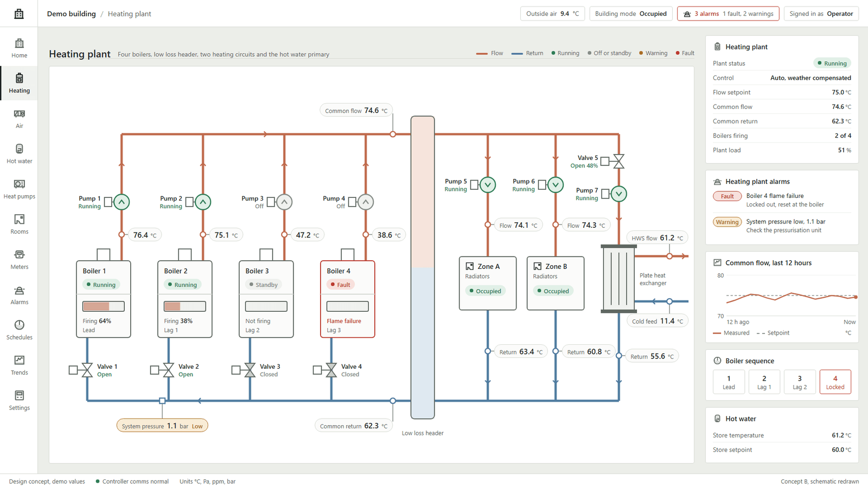Open the faulted Boiler 4 card
Viewport: 868px width, 488px height.
(348, 299)
